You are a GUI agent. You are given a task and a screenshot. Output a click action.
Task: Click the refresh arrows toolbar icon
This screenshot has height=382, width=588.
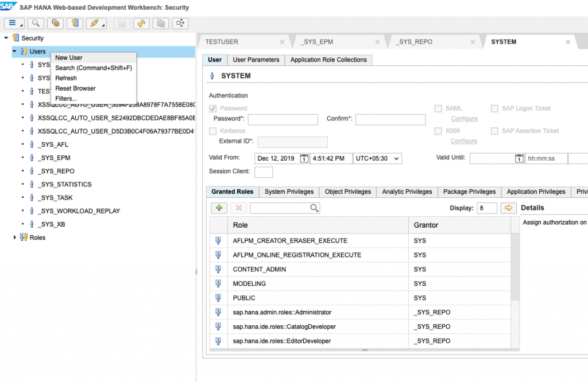[141, 23]
